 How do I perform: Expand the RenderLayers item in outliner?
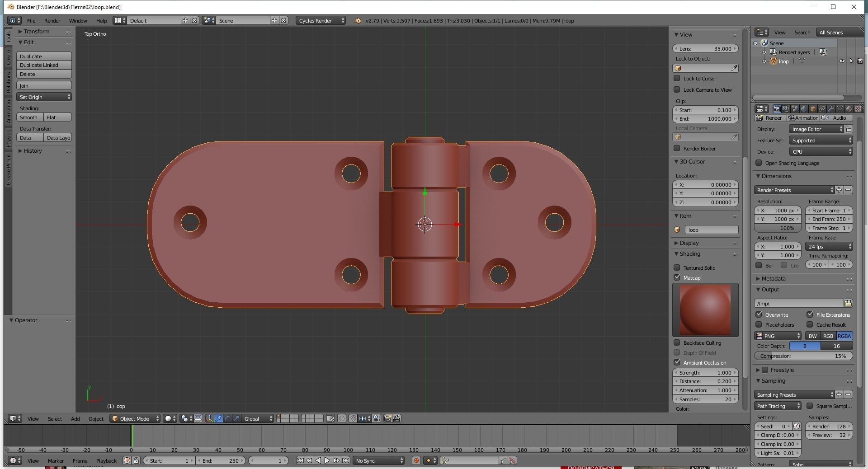coord(764,52)
